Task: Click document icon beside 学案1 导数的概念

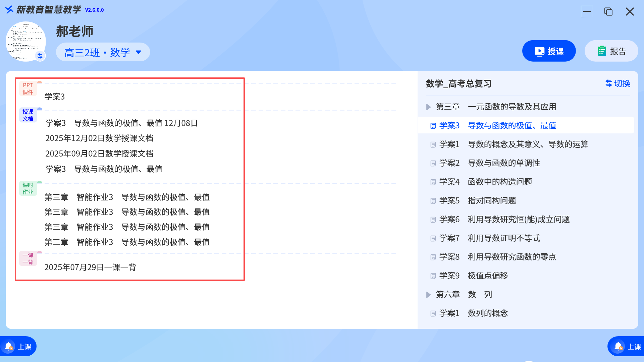Action: (433, 144)
